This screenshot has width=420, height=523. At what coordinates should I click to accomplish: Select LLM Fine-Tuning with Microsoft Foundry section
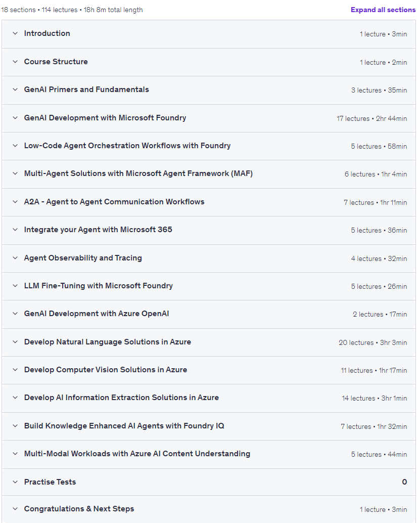(x=209, y=286)
